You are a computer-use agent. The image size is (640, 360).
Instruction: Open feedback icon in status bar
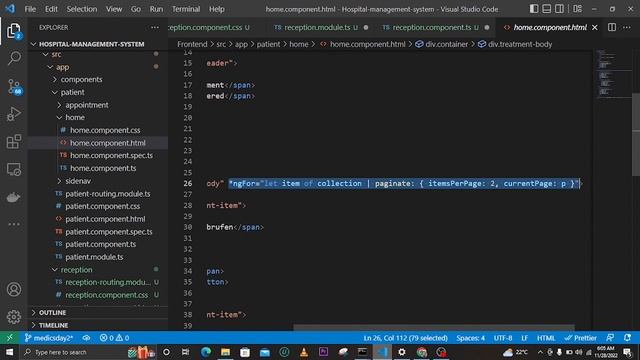610,338
